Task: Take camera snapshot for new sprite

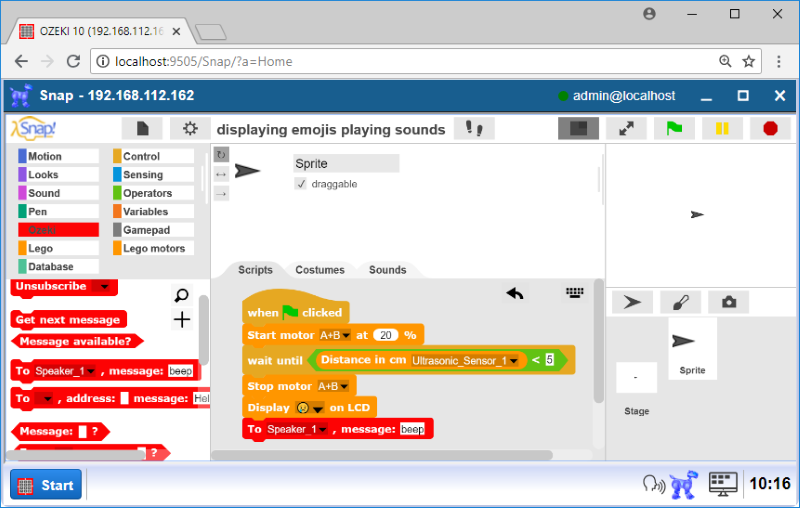Action: tap(729, 302)
